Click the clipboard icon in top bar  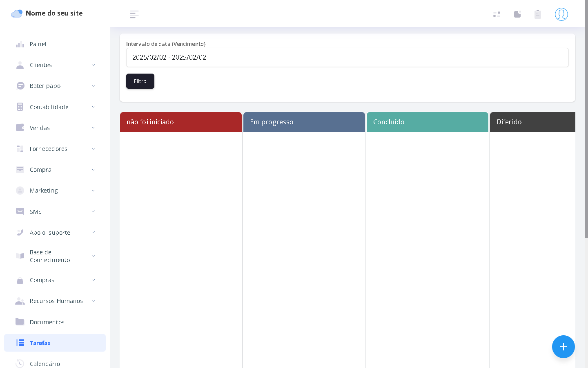pos(537,14)
